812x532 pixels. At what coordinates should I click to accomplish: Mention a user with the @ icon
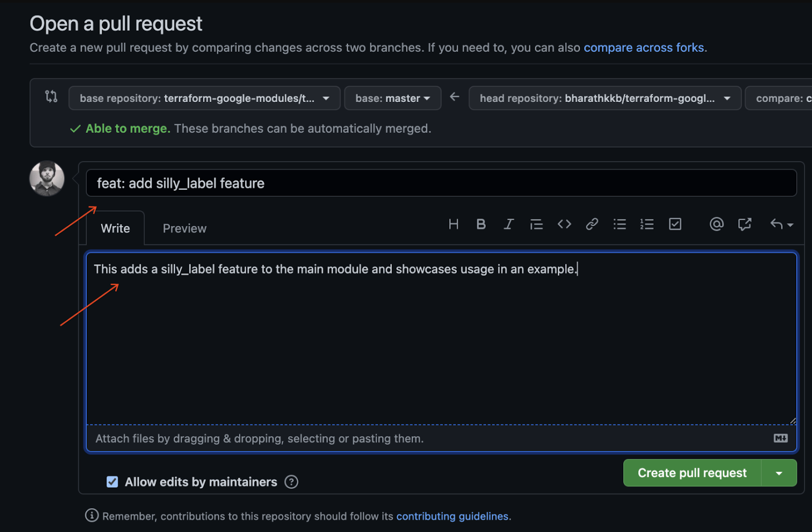pos(716,224)
